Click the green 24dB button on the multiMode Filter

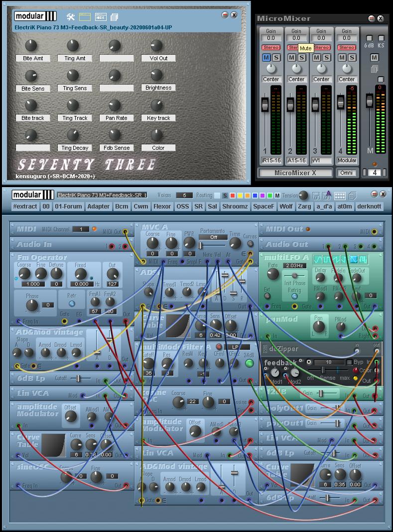pos(250,363)
